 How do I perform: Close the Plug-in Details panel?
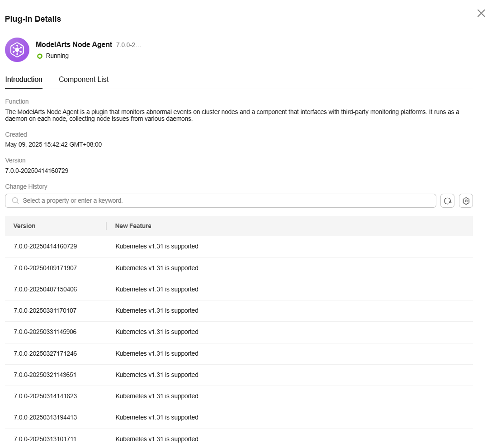click(481, 13)
